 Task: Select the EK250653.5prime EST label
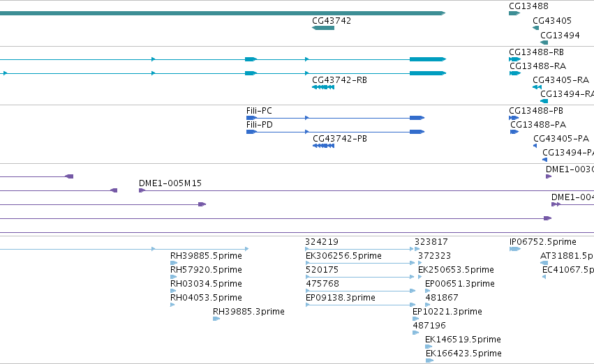tap(456, 270)
